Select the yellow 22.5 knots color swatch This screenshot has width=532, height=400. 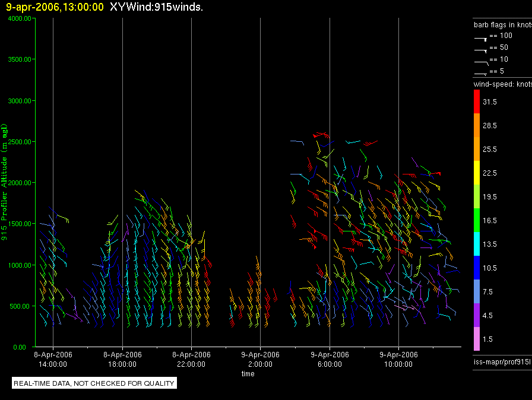[477, 173]
